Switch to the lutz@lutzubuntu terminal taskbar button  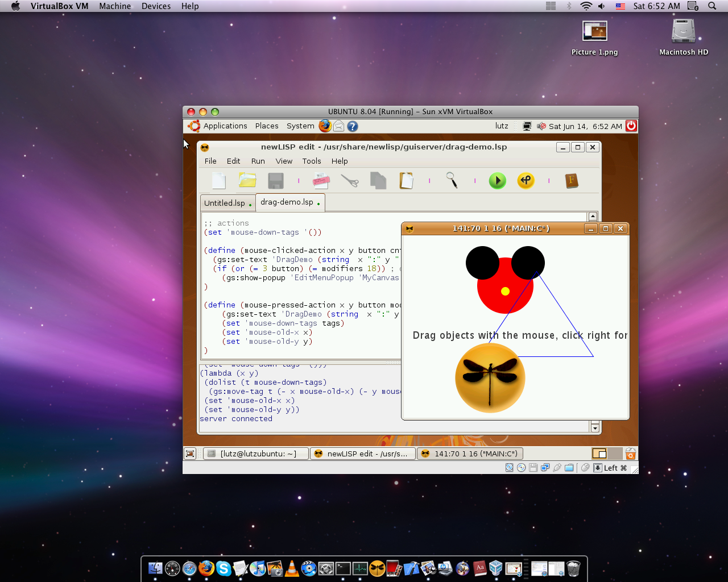click(256, 454)
